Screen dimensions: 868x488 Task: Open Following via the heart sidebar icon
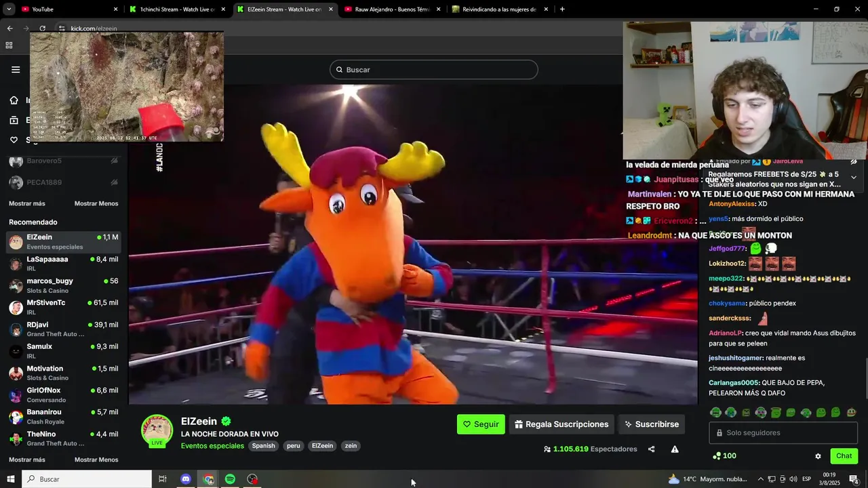tap(14, 140)
